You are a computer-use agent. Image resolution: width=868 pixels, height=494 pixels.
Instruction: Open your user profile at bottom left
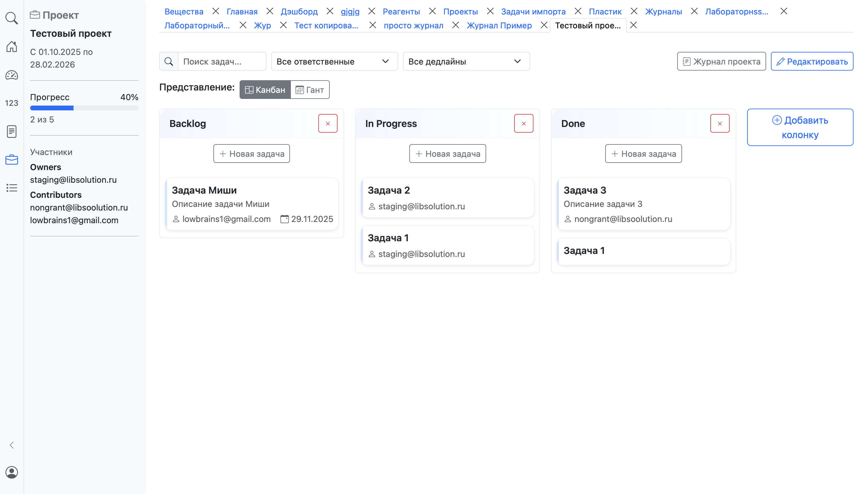pyautogui.click(x=11, y=472)
